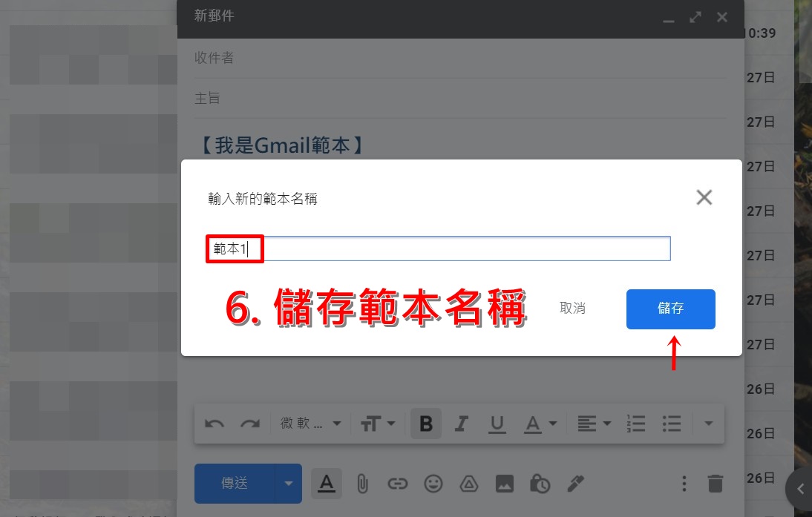The image size is (812, 517).
Task: Click the 取消 button in the dialog
Action: pos(572,309)
